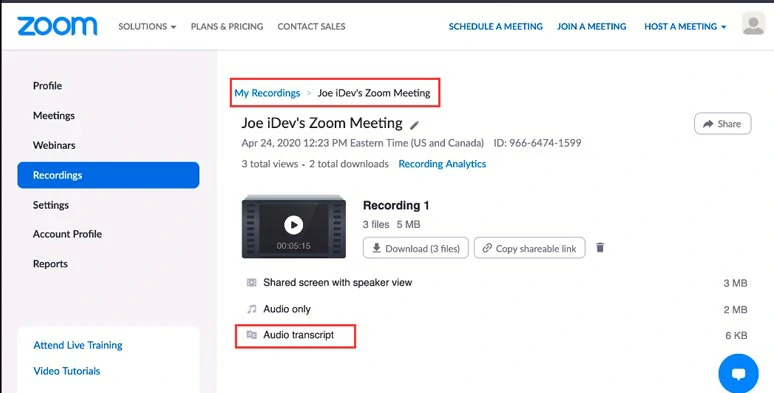The image size is (774, 393).
Task: Open Plans & Pricing page
Action: (x=227, y=27)
